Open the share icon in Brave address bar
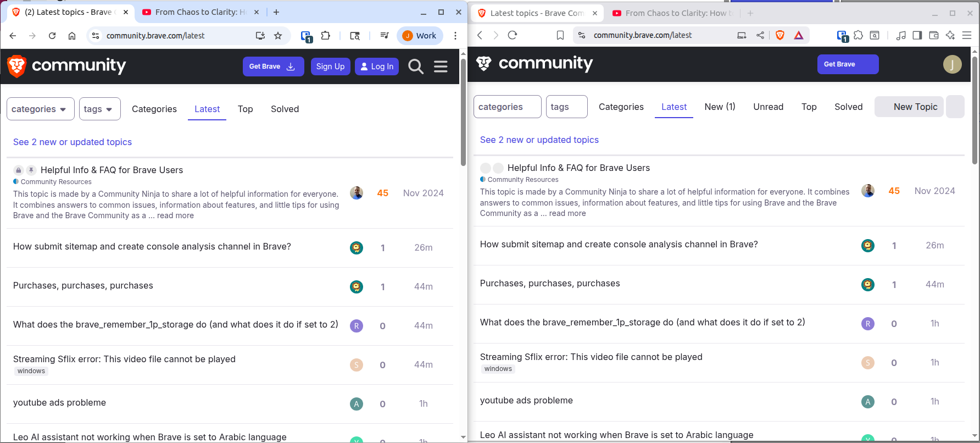The width and height of the screenshot is (980, 443). (760, 35)
